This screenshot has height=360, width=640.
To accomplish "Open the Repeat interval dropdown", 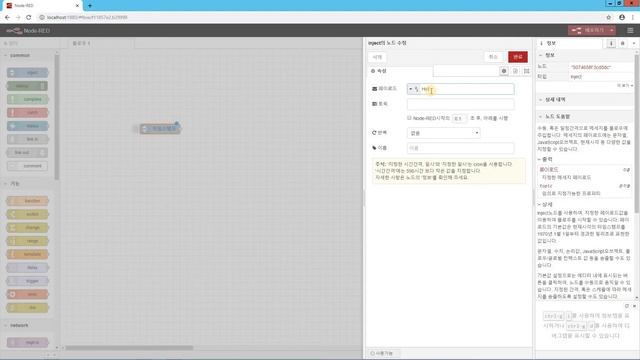I will pyautogui.click(x=444, y=133).
